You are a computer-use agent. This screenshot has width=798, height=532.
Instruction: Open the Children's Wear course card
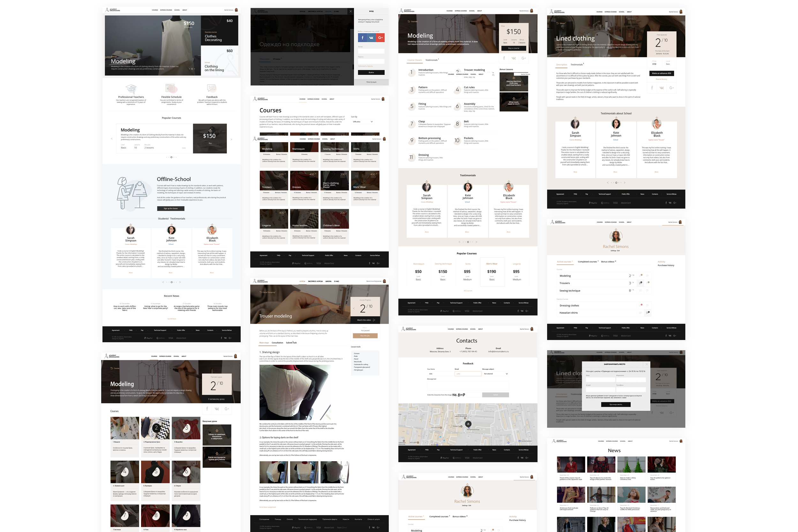tap(335, 227)
